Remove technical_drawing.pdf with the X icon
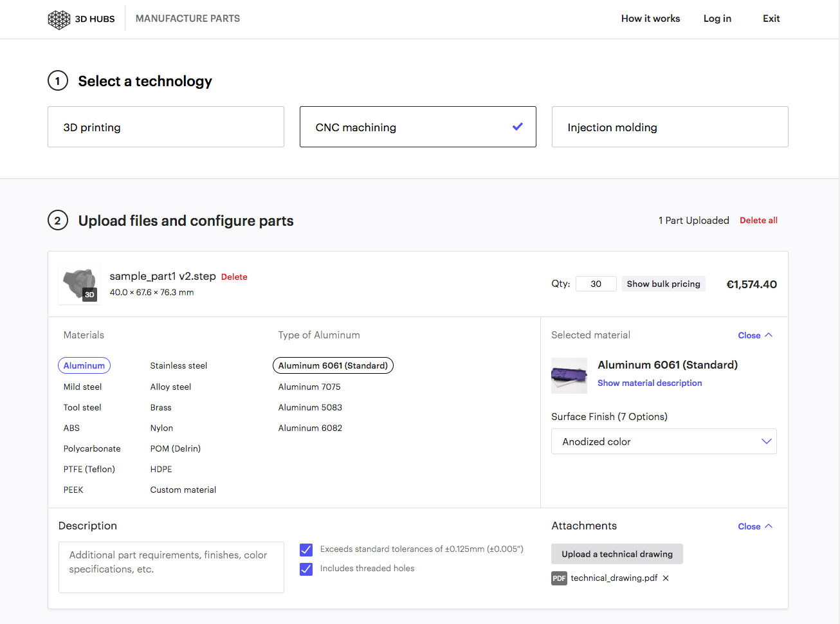The height and width of the screenshot is (624, 840). pos(666,578)
